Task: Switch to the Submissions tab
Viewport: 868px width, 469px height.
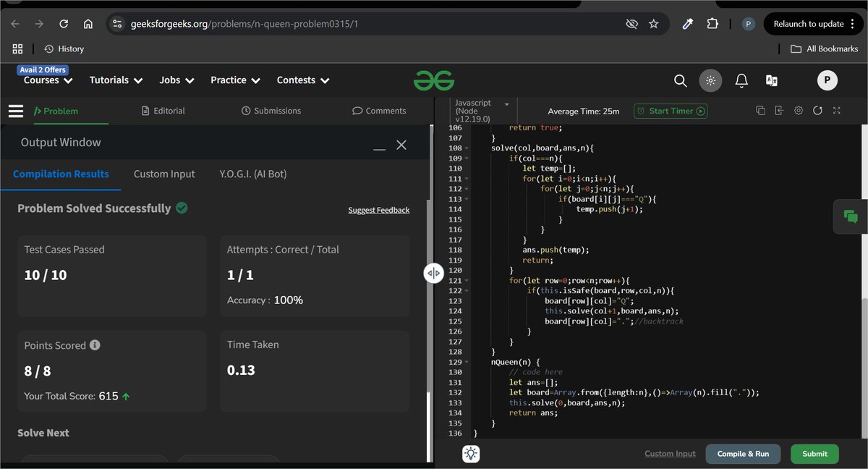Action: pos(271,111)
